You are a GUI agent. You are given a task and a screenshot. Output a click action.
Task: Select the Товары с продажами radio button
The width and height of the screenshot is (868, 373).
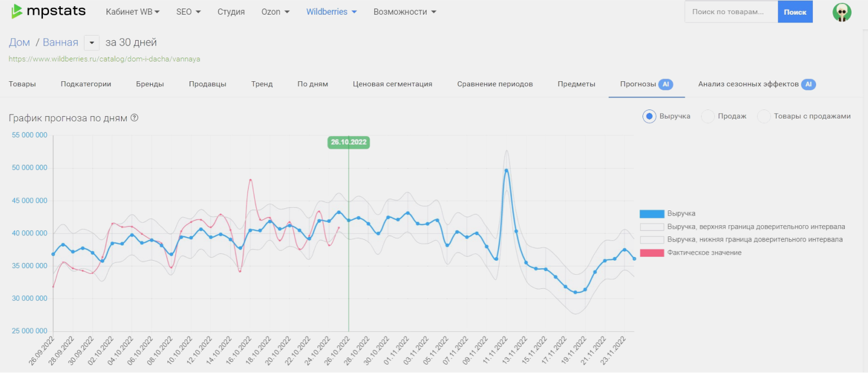click(764, 116)
